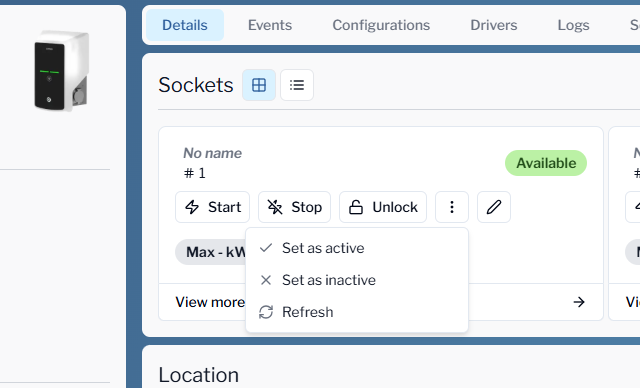Switch to grid view of sockets
This screenshot has width=640, height=388.
point(259,85)
